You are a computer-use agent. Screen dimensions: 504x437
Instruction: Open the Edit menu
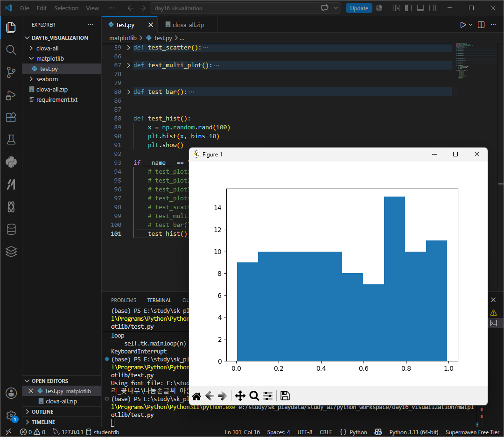42,8
